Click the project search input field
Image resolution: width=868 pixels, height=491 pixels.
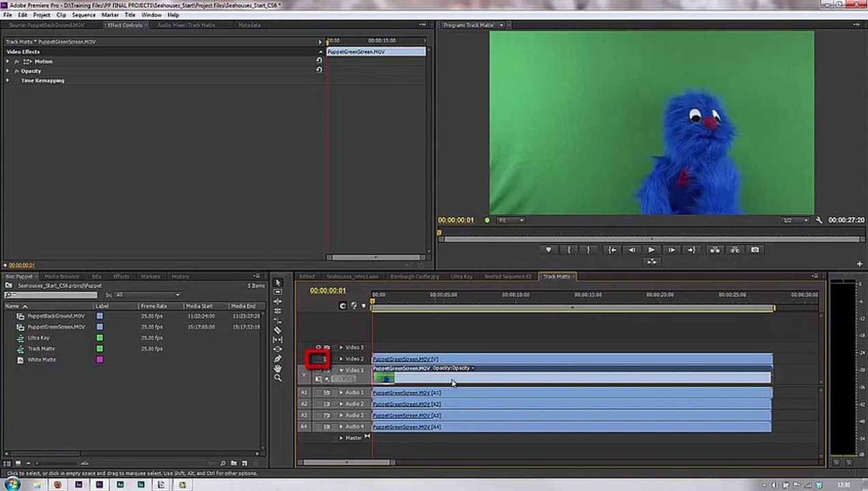coord(51,295)
